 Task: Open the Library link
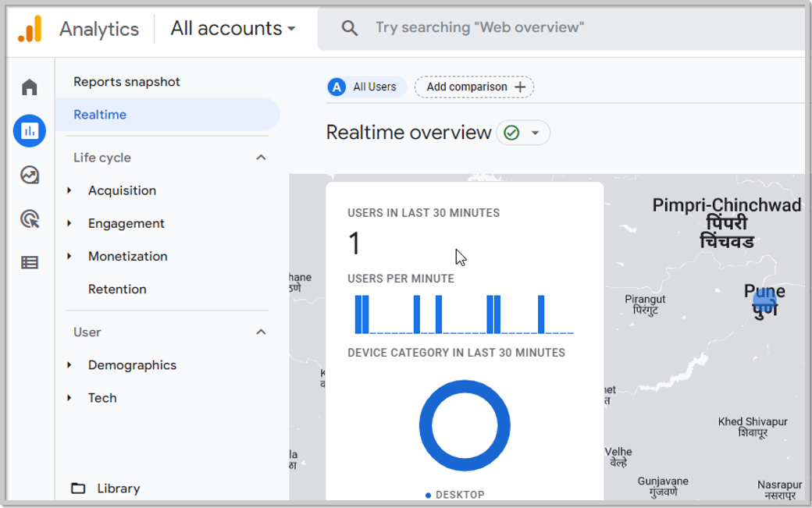pyautogui.click(x=119, y=488)
